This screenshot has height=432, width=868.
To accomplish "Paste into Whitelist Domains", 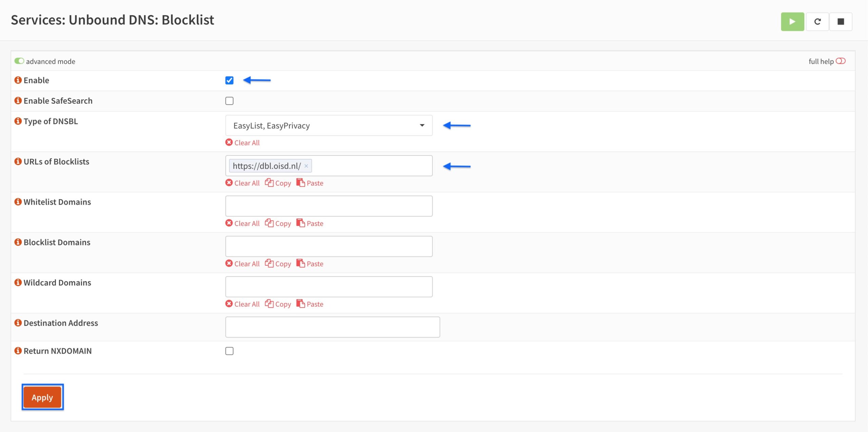I will (x=310, y=223).
